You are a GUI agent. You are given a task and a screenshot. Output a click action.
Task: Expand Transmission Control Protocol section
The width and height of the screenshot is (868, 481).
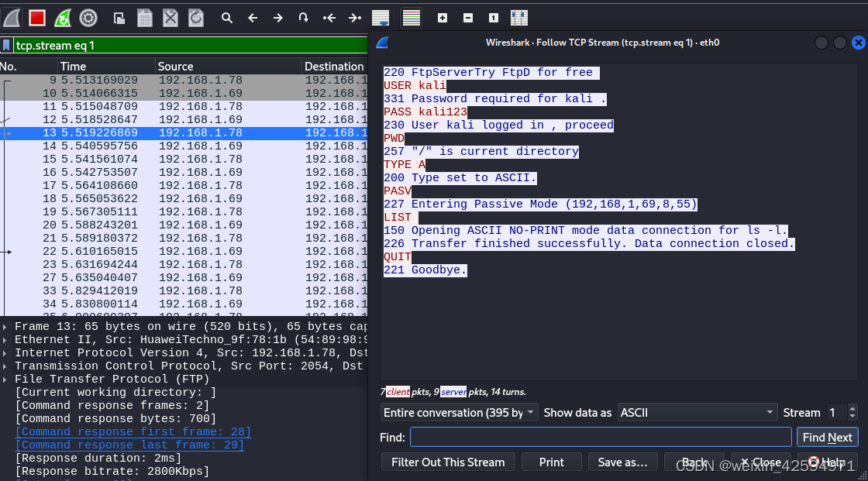[x=5, y=366]
